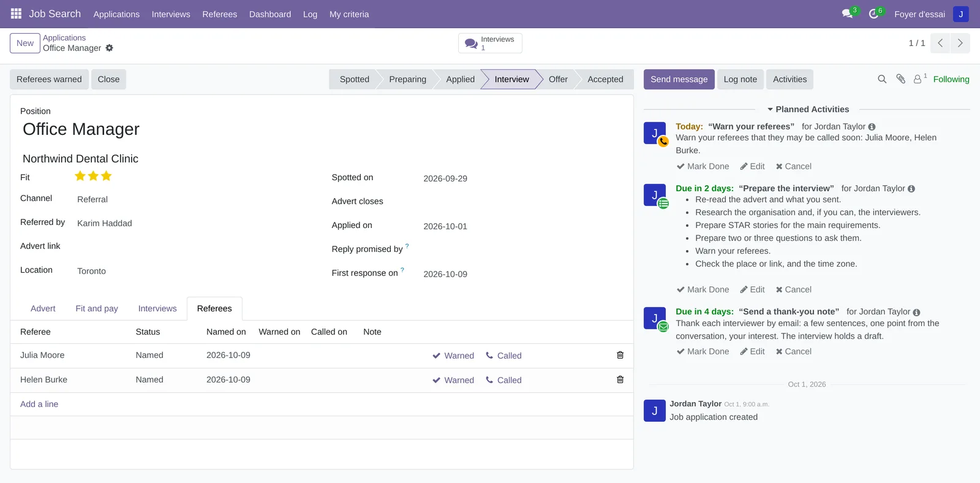Set stage to Accepted in status bar
The height and width of the screenshot is (483, 980).
[x=605, y=79]
